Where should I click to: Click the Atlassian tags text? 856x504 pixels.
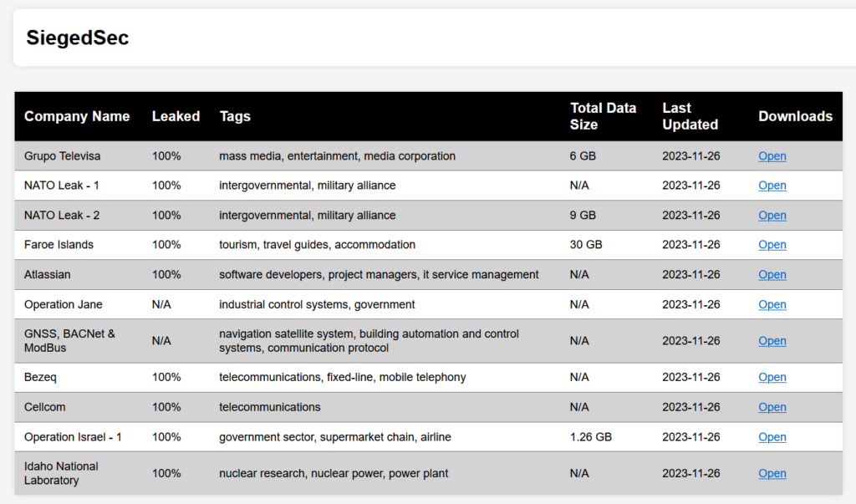tap(379, 275)
